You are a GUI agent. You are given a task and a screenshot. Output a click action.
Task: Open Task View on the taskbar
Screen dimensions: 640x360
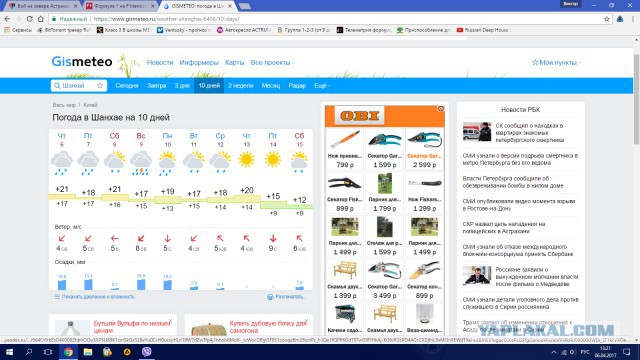tap(48, 352)
